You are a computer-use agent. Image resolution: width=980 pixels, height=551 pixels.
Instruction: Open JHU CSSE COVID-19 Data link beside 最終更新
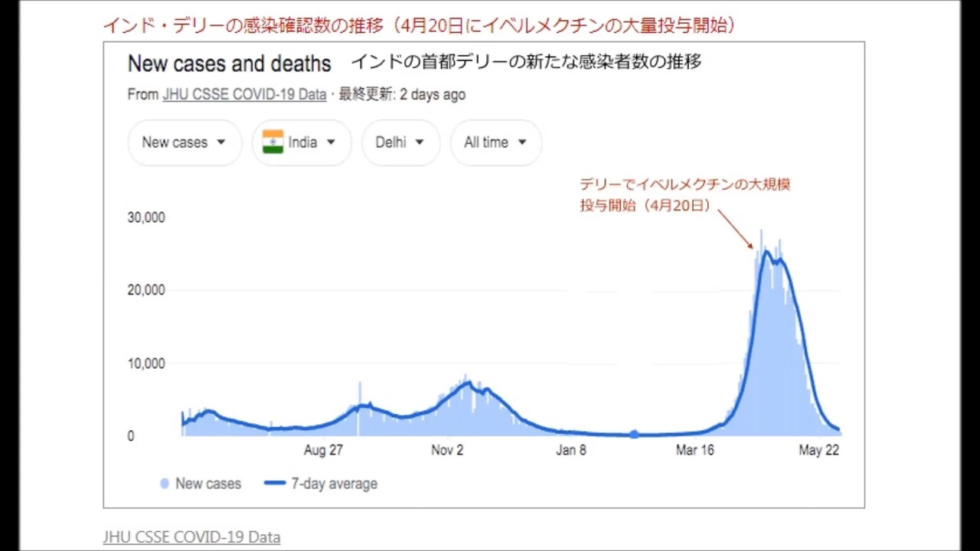244,95
